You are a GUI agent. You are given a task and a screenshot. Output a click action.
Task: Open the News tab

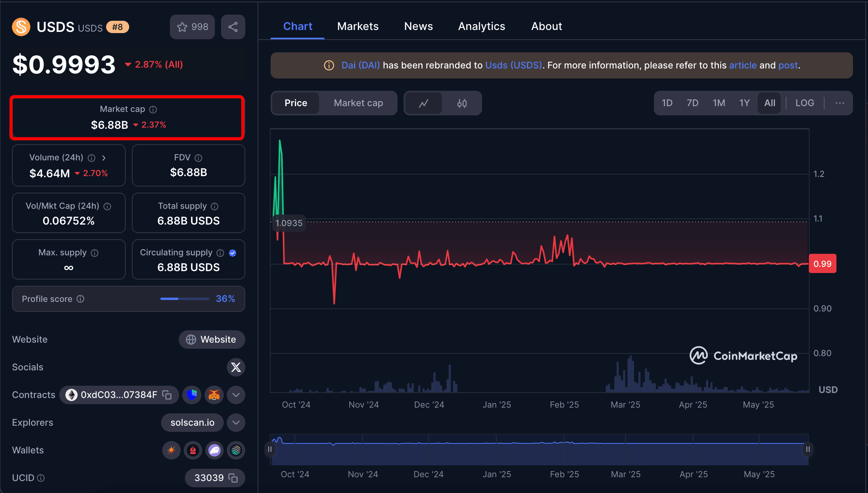tap(418, 26)
